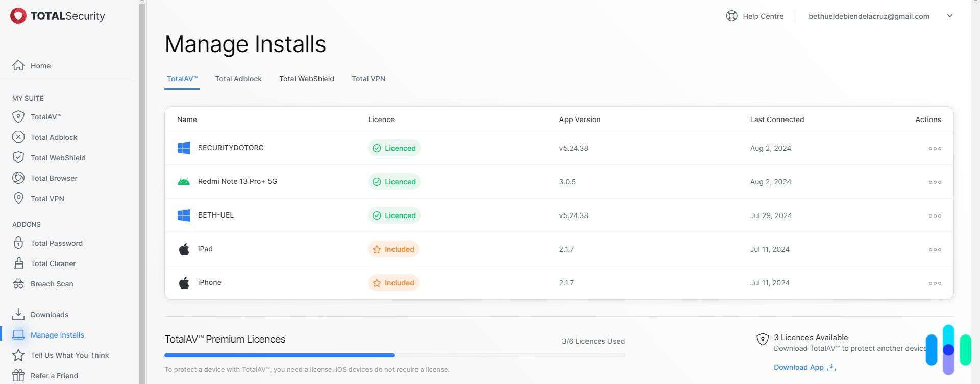Click the App Version column header
Screen dimensions: 980x384
coord(580,119)
